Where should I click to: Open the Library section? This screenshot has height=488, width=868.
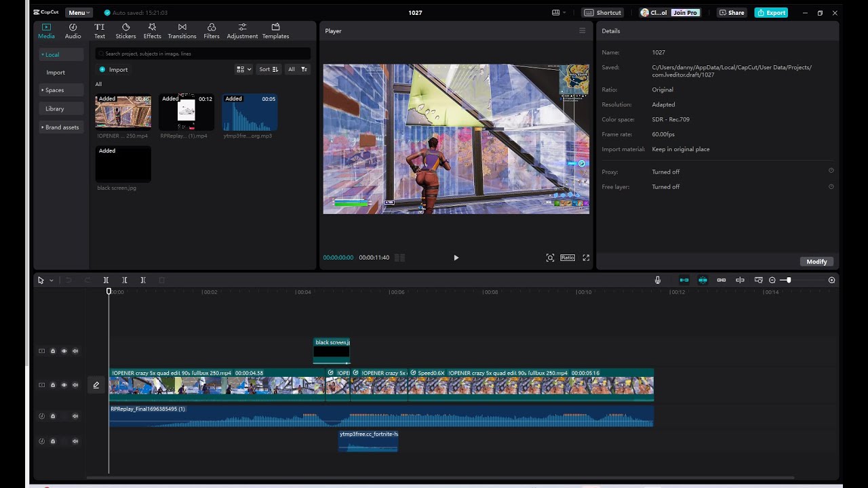click(x=61, y=108)
